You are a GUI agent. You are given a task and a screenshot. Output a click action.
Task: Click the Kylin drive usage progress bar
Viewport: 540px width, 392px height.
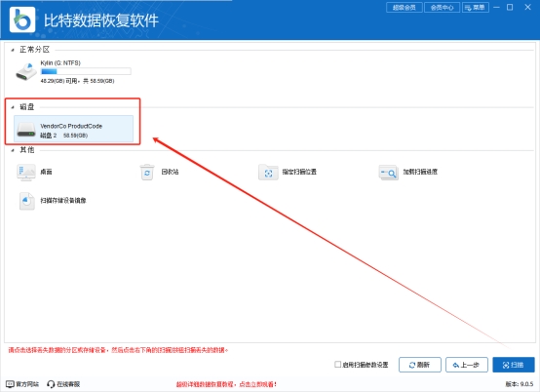pos(86,71)
